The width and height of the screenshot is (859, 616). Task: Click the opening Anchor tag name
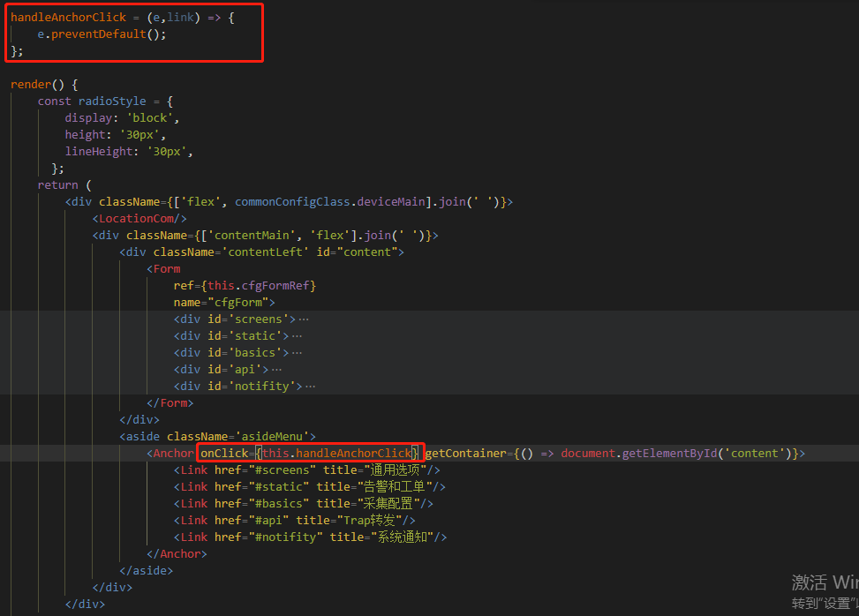tap(174, 454)
